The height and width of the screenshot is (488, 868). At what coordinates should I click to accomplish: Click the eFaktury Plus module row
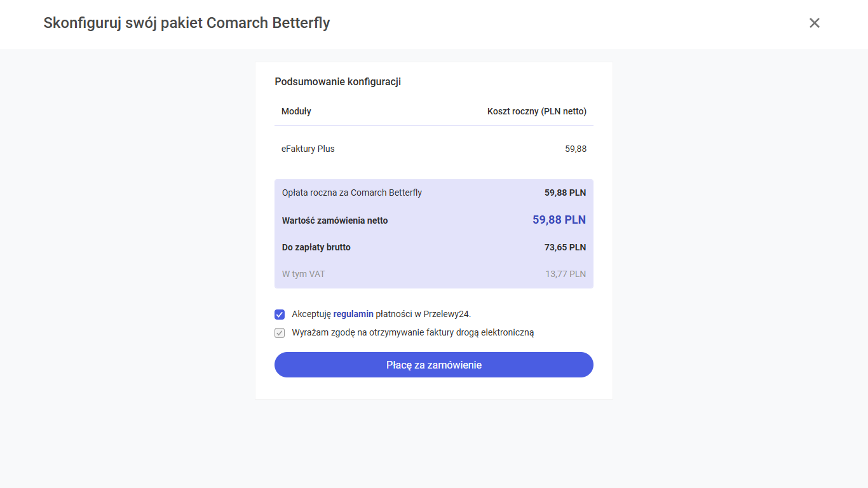(308, 149)
